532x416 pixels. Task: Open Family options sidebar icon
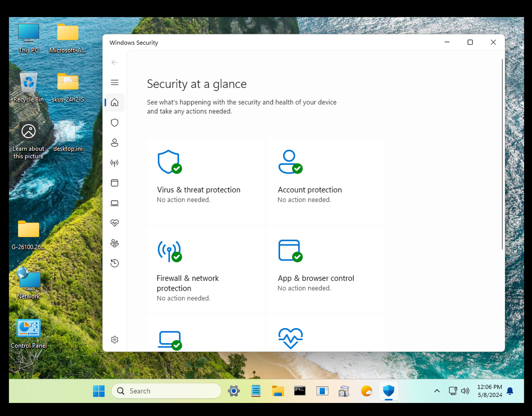(115, 243)
